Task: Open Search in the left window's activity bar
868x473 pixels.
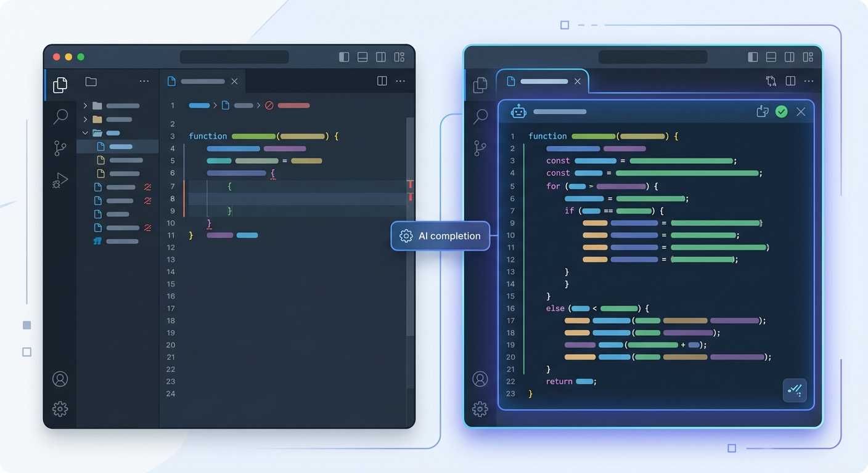Action: coord(60,116)
